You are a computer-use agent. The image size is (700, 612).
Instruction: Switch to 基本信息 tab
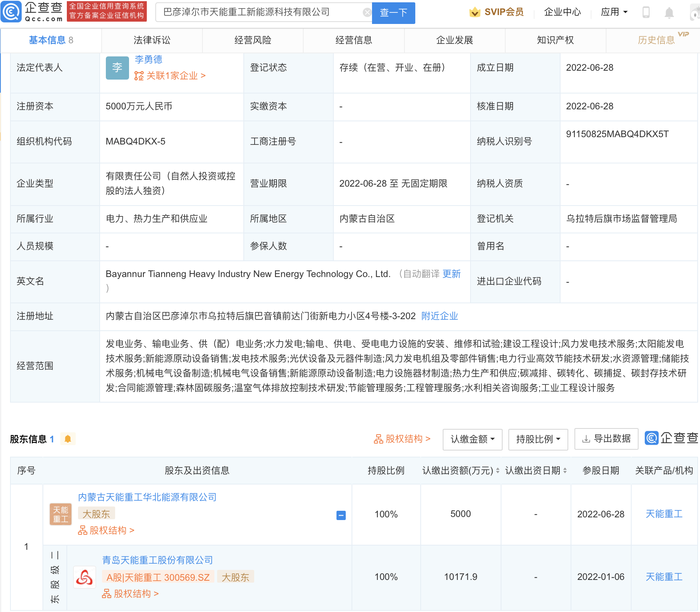click(x=51, y=40)
